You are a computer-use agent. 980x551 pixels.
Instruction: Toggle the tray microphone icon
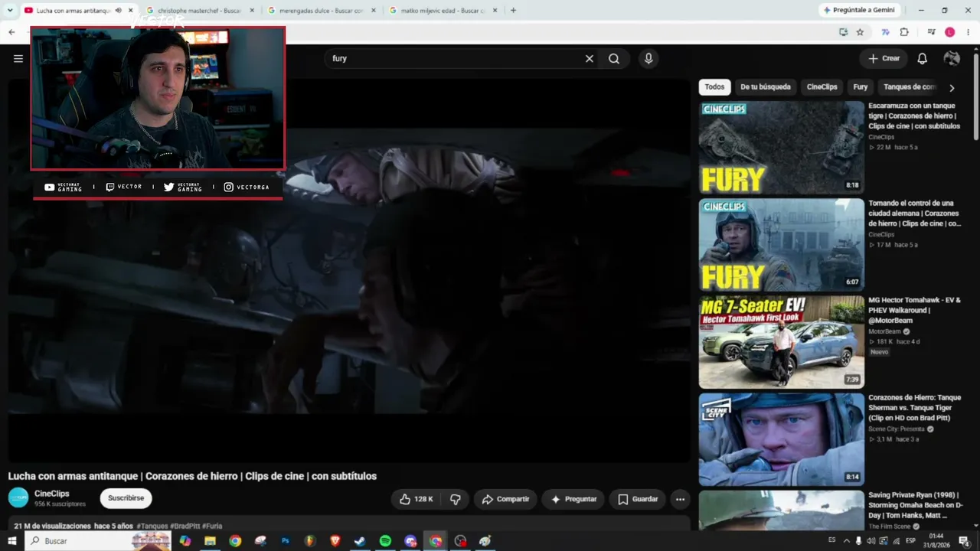(858, 541)
